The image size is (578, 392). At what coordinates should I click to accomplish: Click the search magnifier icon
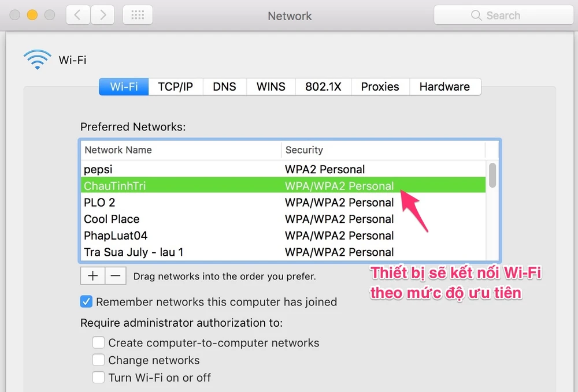pyautogui.click(x=476, y=16)
